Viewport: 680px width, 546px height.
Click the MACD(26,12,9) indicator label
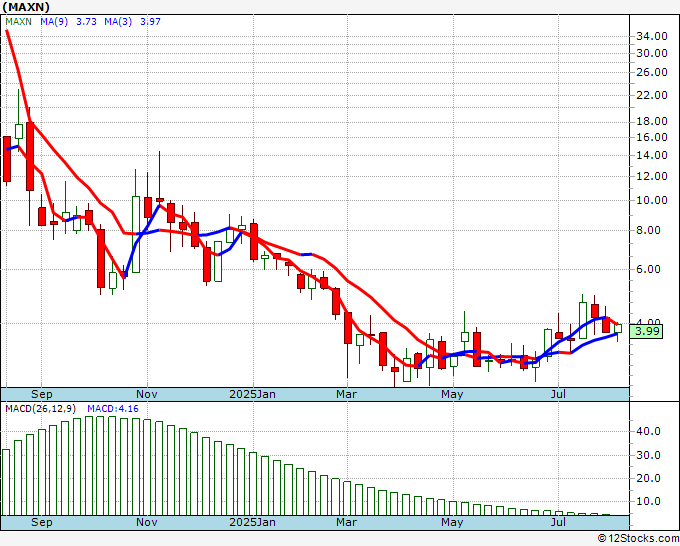click(x=41, y=409)
